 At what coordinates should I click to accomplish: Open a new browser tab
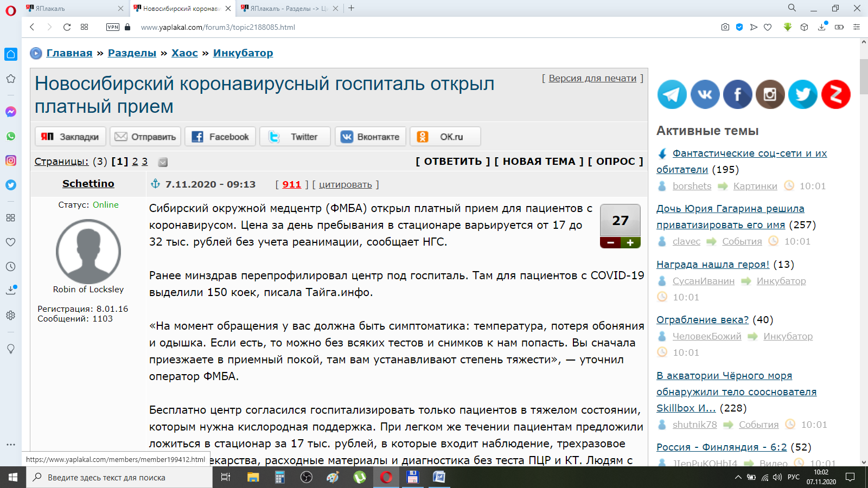[x=352, y=8]
